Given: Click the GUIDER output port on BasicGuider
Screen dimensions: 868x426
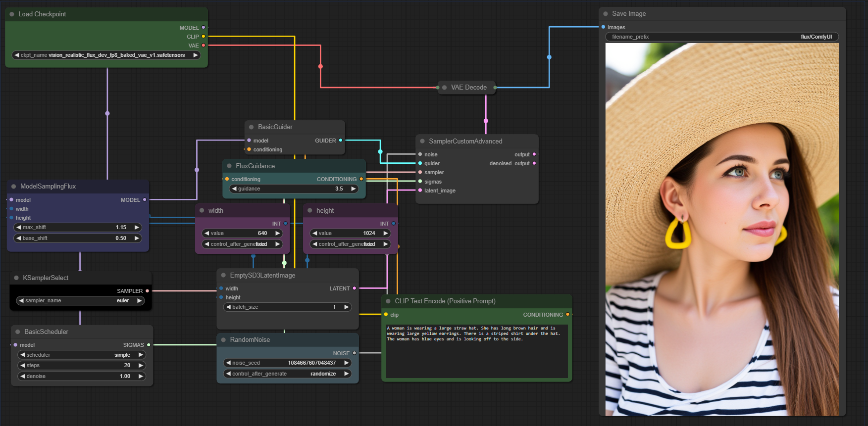Looking at the screenshot, I should 341,141.
